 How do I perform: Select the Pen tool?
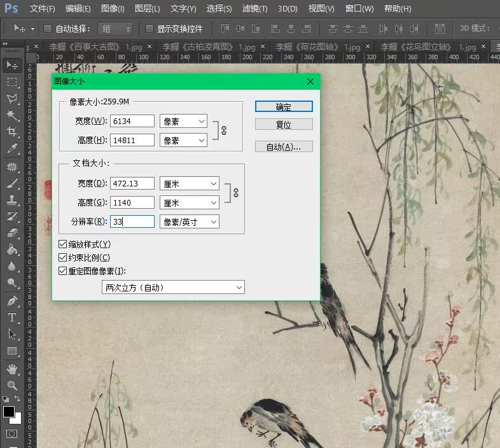12,300
